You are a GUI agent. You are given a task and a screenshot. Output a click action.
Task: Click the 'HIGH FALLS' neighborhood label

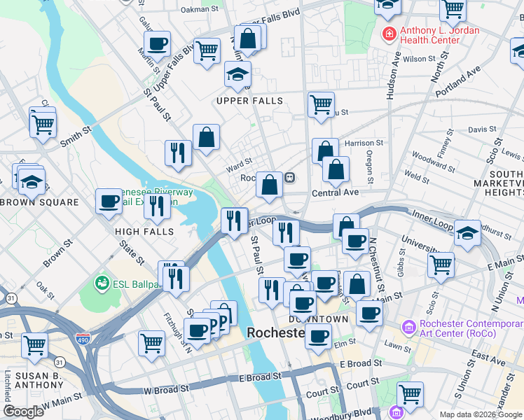pyautogui.click(x=144, y=232)
